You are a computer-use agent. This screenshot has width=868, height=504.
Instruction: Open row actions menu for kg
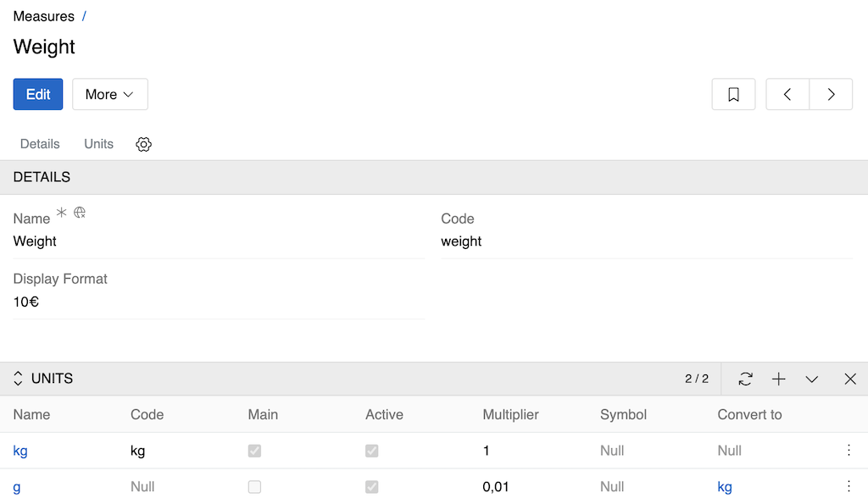(849, 451)
